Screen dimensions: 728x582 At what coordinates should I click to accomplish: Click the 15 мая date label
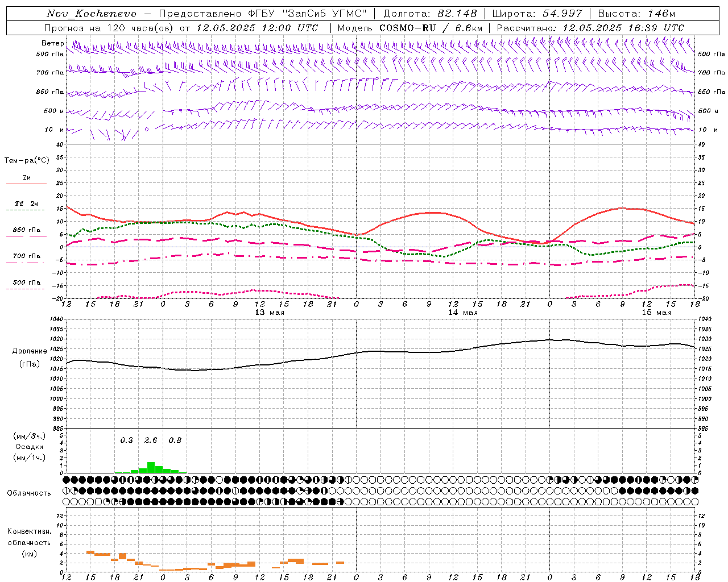pyautogui.click(x=656, y=313)
